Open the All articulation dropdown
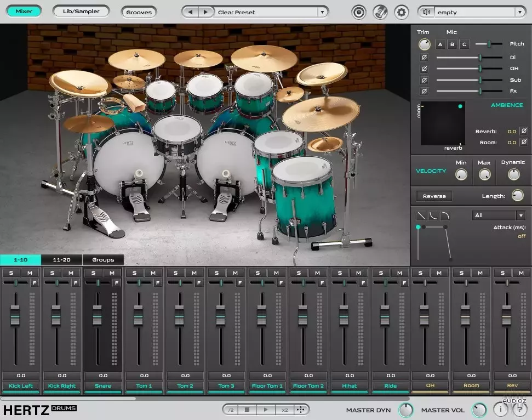The image size is (532, 420). click(x=496, y=215)
